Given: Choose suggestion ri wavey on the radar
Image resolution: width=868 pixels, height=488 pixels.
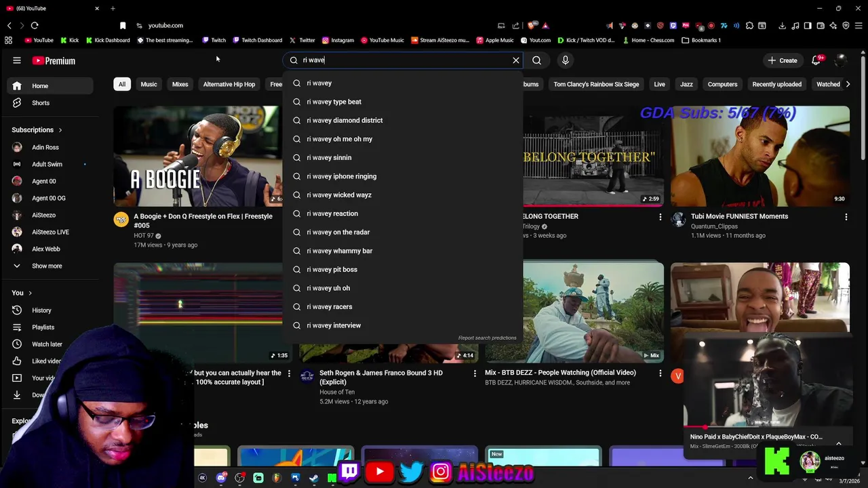Looking at the screenshot, I should 403,232.
